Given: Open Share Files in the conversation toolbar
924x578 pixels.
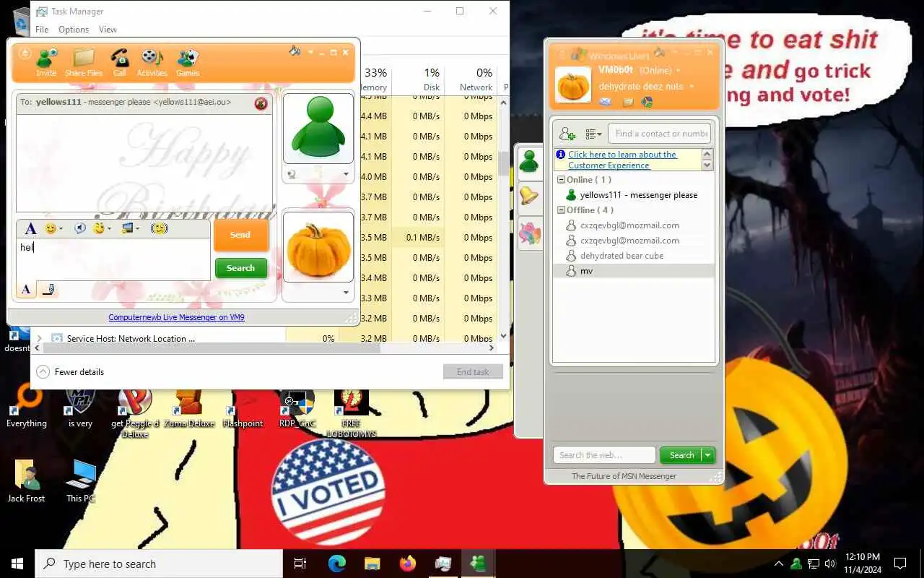Looking at the screenshot, I should tap(84, 62).
